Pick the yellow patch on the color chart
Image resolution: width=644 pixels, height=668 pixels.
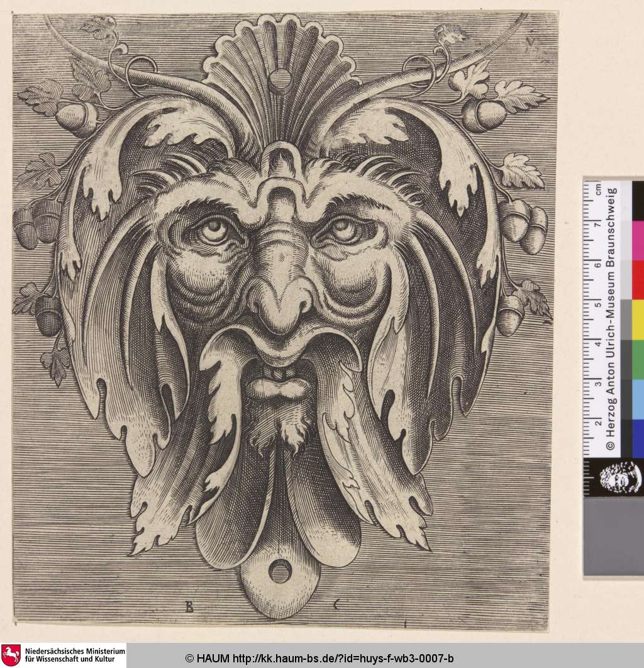[x=638, y=320]
